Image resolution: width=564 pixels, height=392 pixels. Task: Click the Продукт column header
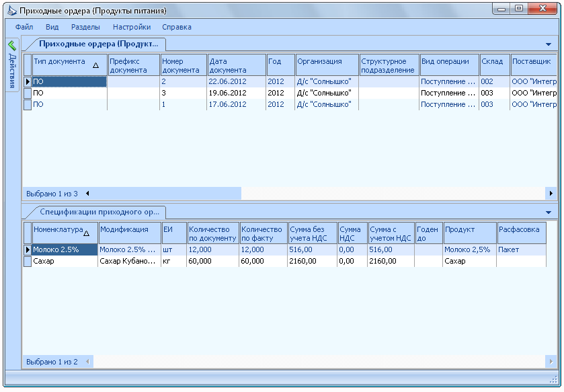pyautogui.click(x=470, y=233)
